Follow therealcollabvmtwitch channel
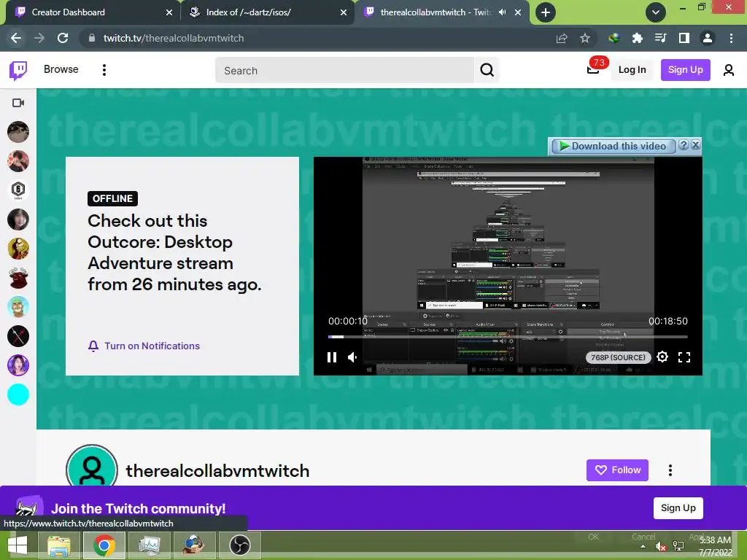This screenshot has height=560, width=747. (x=617, y=470)
